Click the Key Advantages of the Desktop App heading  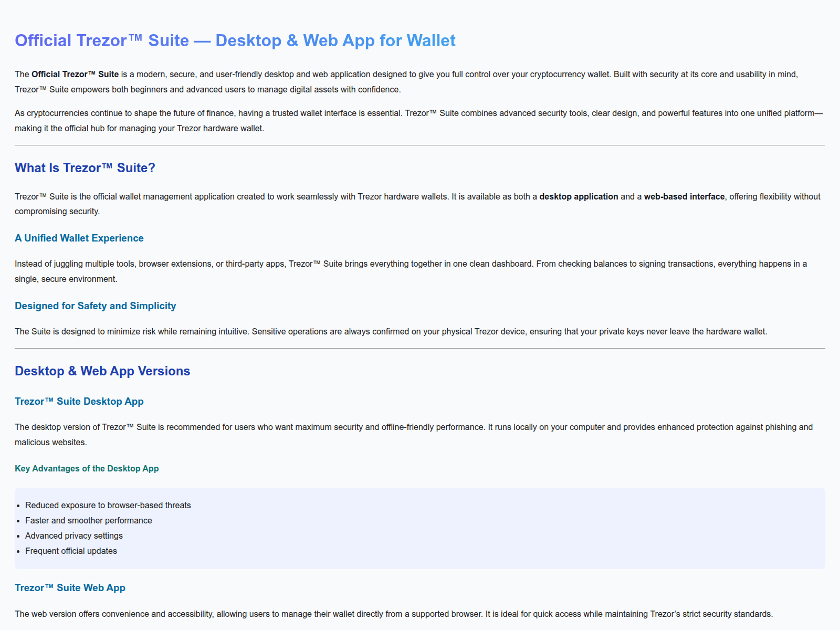click(x=87, y=468)
